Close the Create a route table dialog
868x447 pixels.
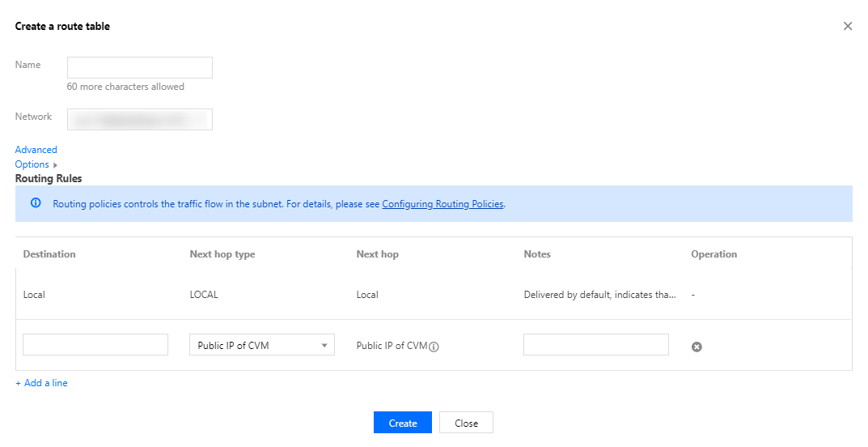(x=848, y=26)
